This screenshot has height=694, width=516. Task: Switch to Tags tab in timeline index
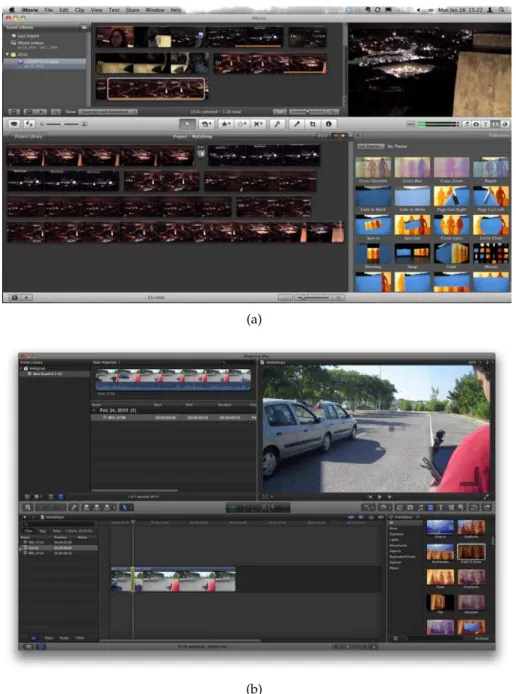[x=43, y=531]
